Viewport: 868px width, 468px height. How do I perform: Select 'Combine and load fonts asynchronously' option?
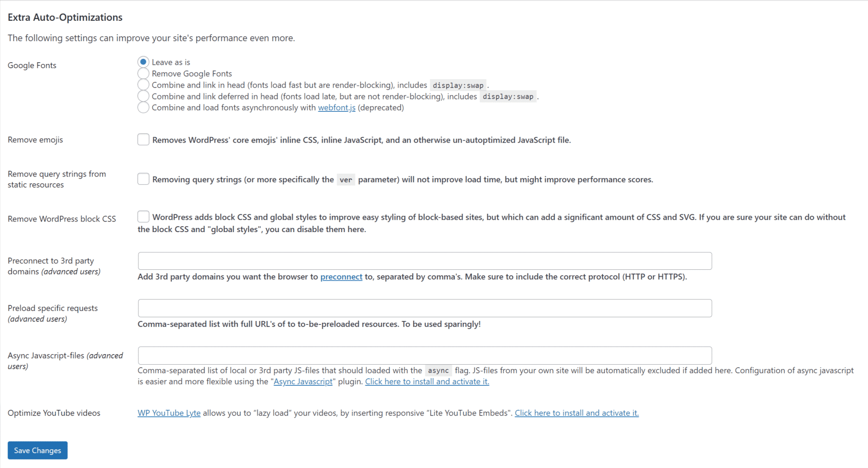(x=142, y=108)
